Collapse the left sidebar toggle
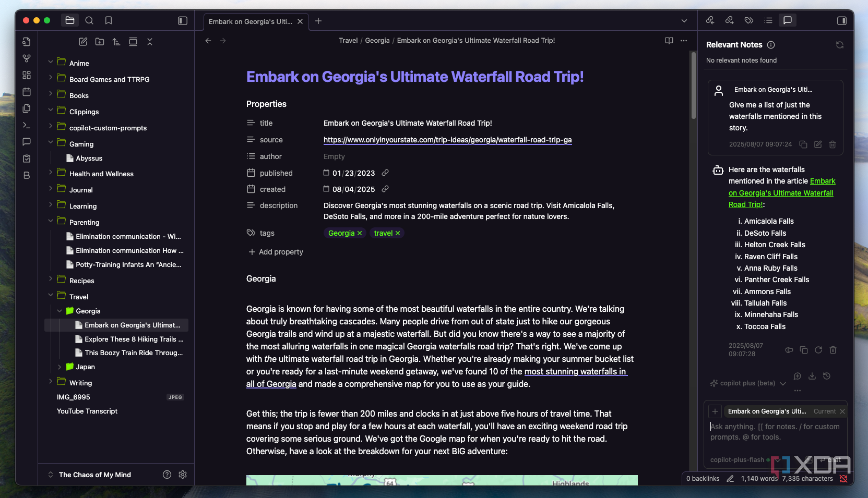This screenshot has height=498, width=868. (x=183, y=20)
